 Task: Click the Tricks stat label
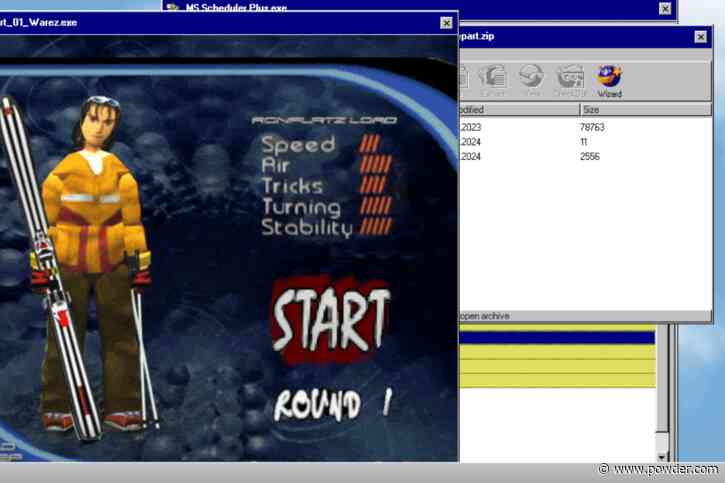click(292, 186)
